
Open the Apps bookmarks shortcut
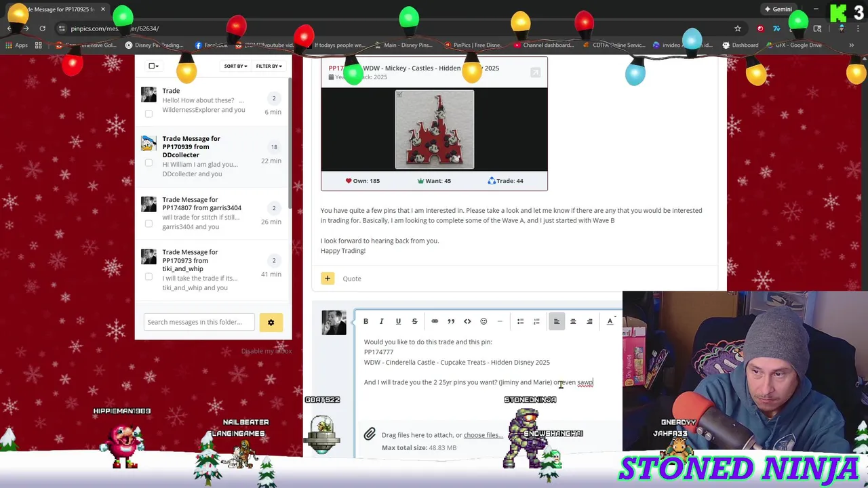pos(17,45)
